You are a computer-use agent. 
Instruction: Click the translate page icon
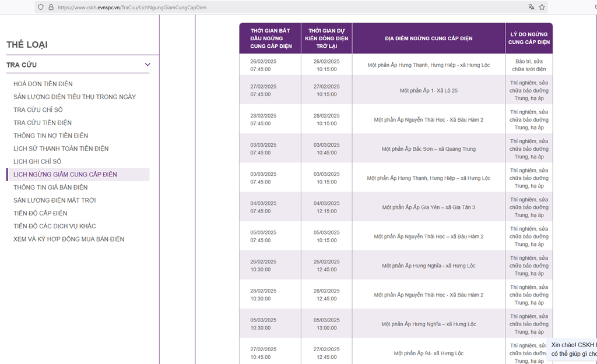point(531,8)
